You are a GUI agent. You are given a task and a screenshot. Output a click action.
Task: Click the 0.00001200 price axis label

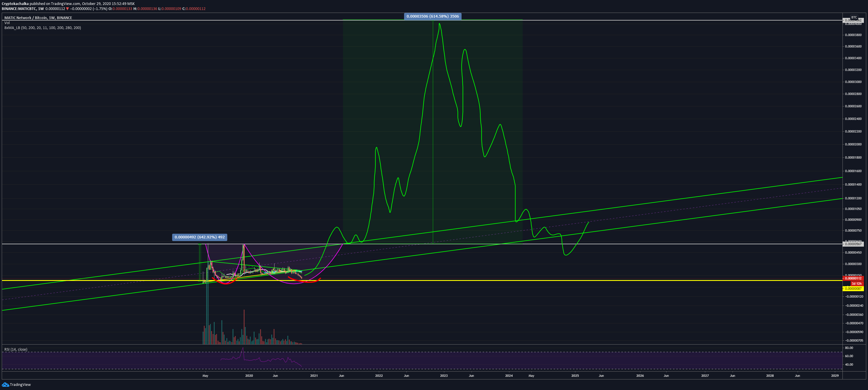tap(854, 198)
